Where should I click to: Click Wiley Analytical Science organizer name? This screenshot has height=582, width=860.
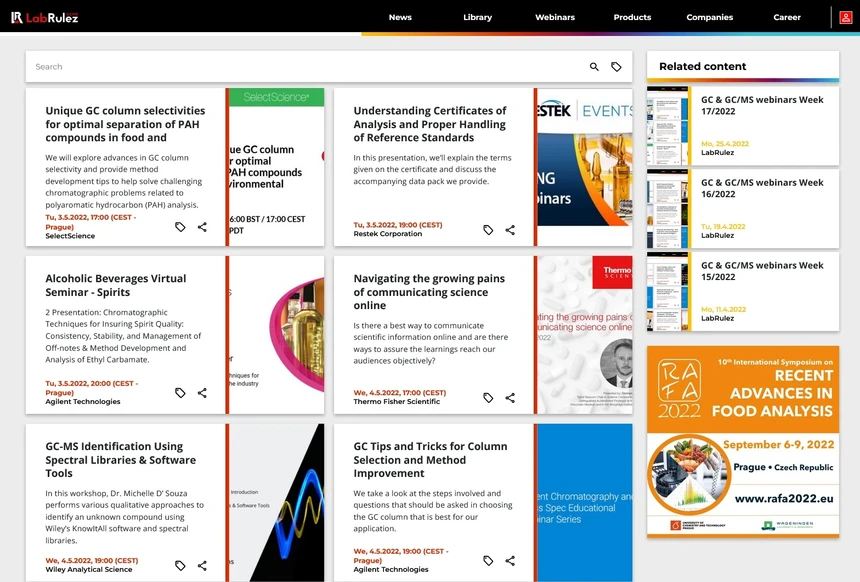(89, 569)
